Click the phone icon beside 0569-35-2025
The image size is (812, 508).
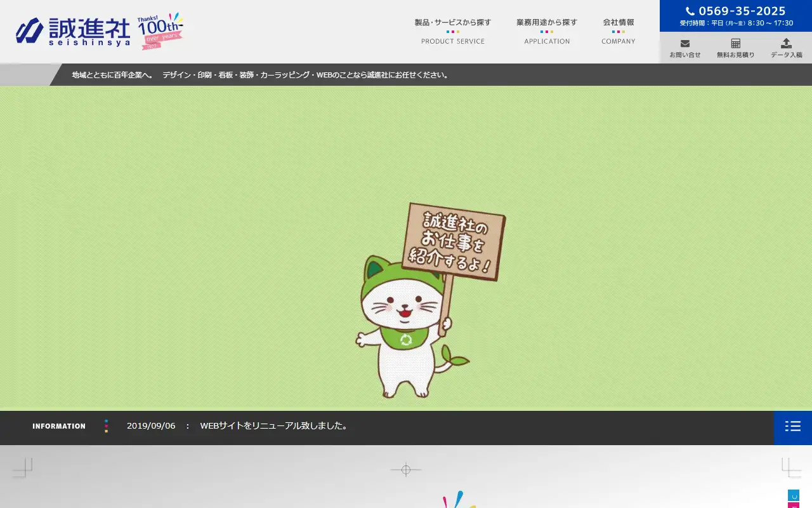pos(690,11)
